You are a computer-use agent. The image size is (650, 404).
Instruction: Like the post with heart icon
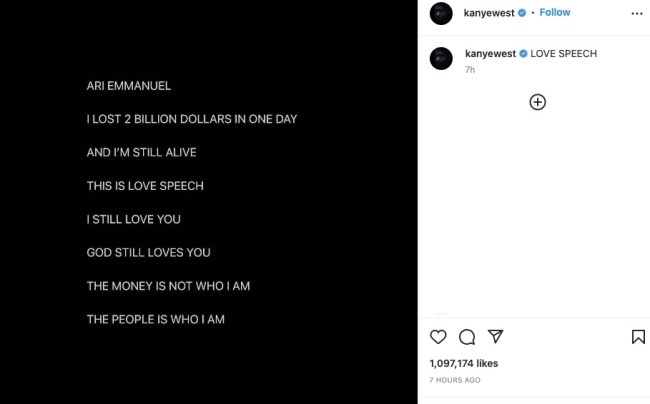coord(438,337)
